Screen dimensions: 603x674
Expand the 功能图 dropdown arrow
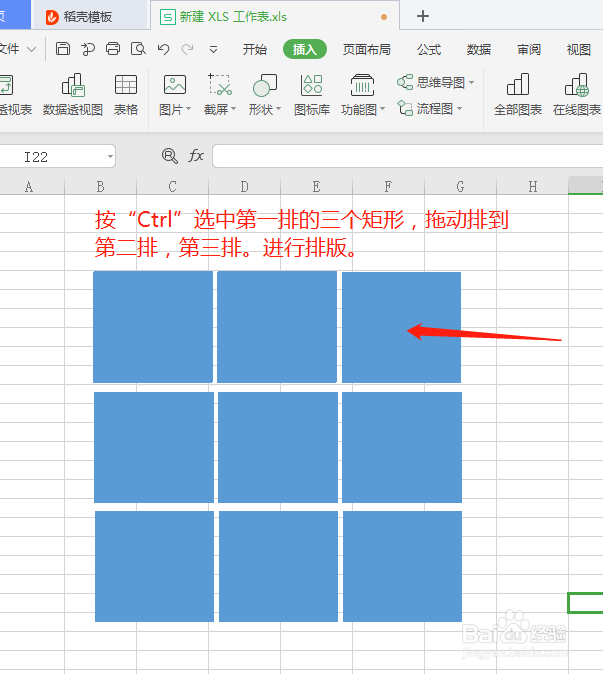[x=382, y=109]
